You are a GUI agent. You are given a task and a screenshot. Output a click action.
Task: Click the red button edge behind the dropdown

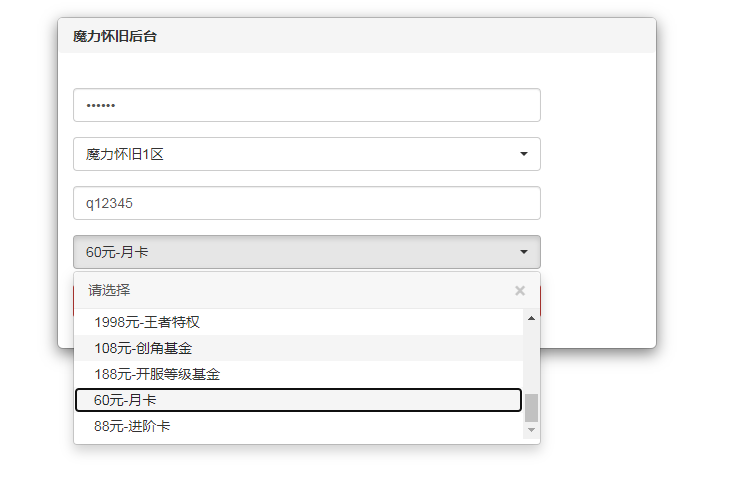[540, 301]
